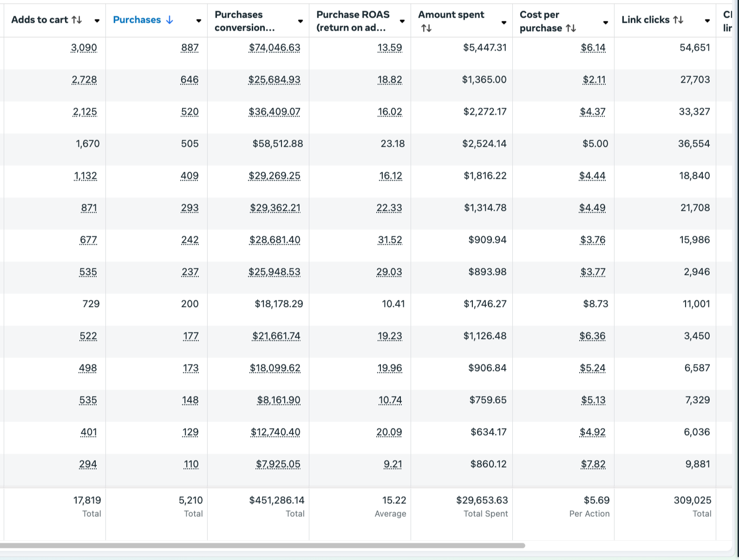Image resolution: width=739 pixels, height=560 pixels.
Task: Sort by Amount spent arrows icon
Action: pyautogui.click(x=426, y=28)
